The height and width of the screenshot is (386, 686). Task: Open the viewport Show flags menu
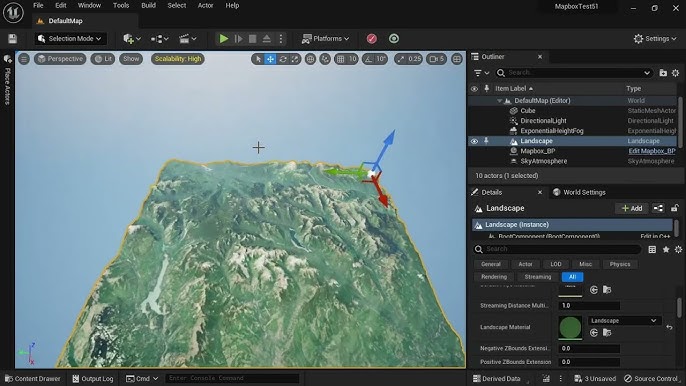click(x=131, y=59)
